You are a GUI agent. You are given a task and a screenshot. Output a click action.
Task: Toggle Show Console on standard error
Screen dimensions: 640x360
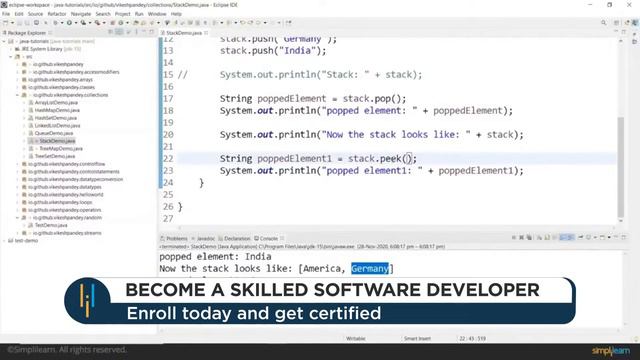point(570,237)
